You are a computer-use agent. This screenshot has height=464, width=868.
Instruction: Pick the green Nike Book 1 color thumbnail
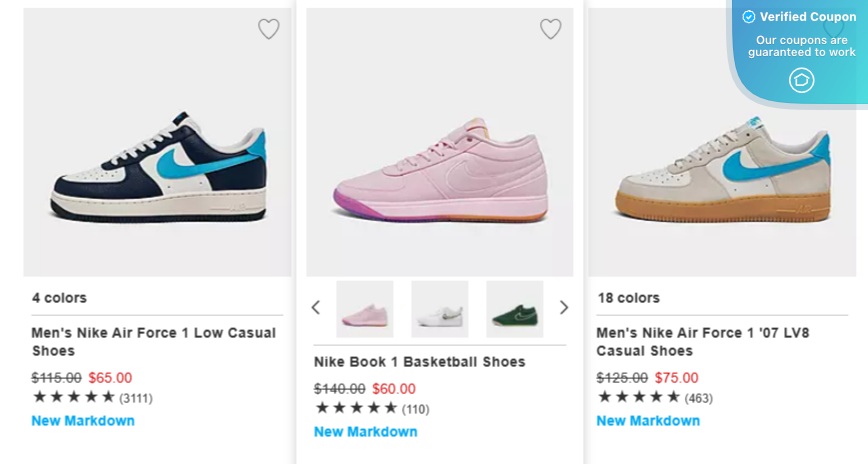coord(514,309)
